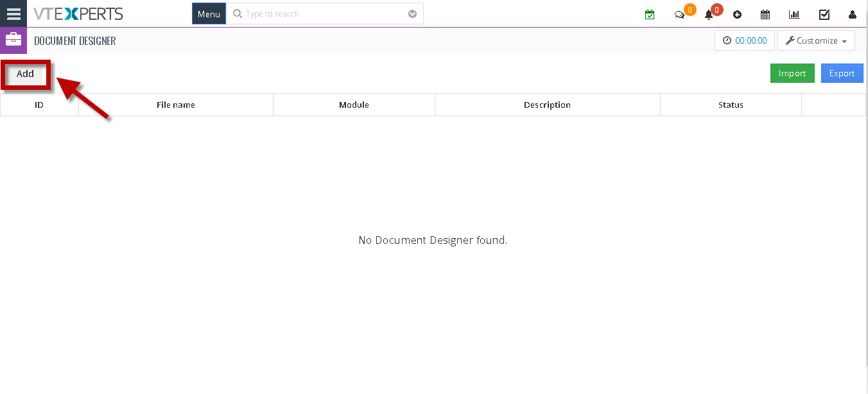Expand the search options dropdown arrow
The width and height of the screenshot is (868, 394).
(412, 14)
